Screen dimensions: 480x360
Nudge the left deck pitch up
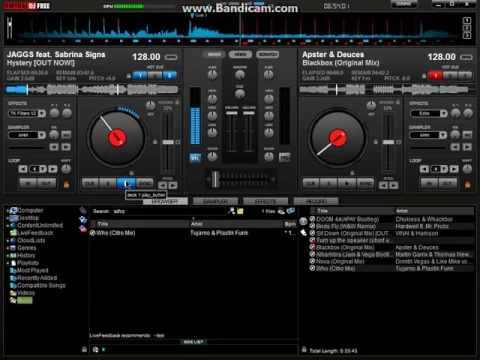point(173,185)
